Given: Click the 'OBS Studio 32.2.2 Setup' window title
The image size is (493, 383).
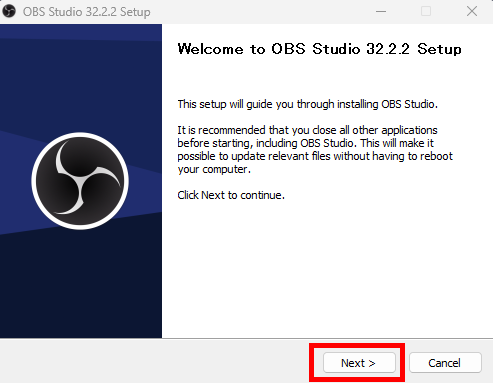Looking at the screenshot, I should click(87, 12).
